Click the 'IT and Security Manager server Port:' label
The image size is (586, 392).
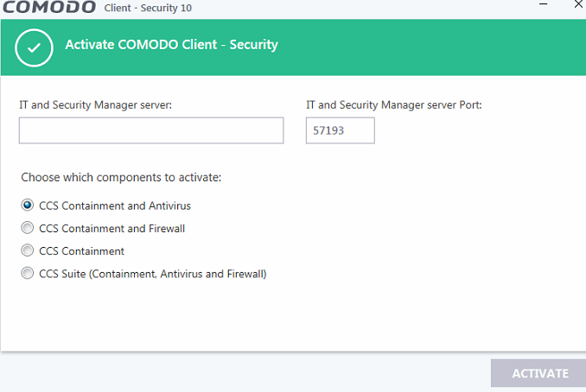pyautogui.click(x=394, y=104)
